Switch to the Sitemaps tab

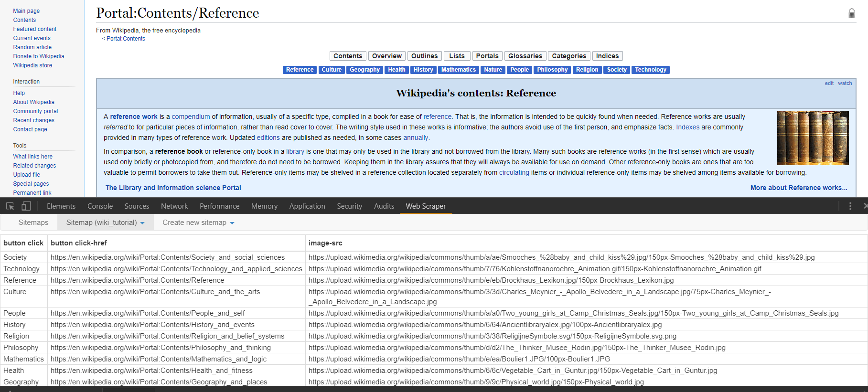33,222
